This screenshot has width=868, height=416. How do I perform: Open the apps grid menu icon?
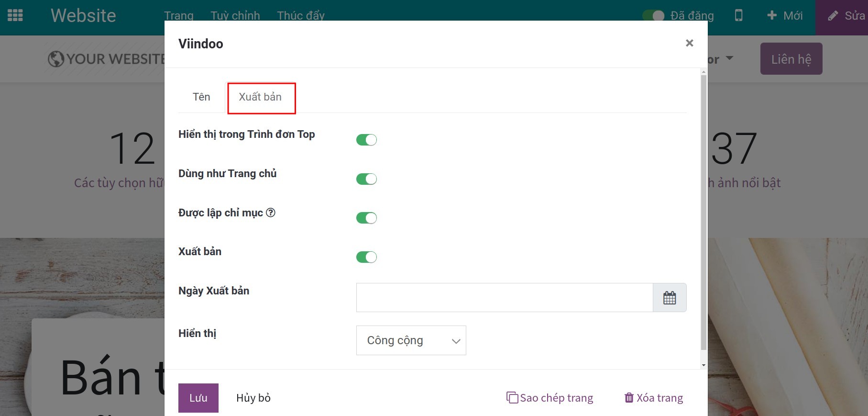(x=15, y=15)
